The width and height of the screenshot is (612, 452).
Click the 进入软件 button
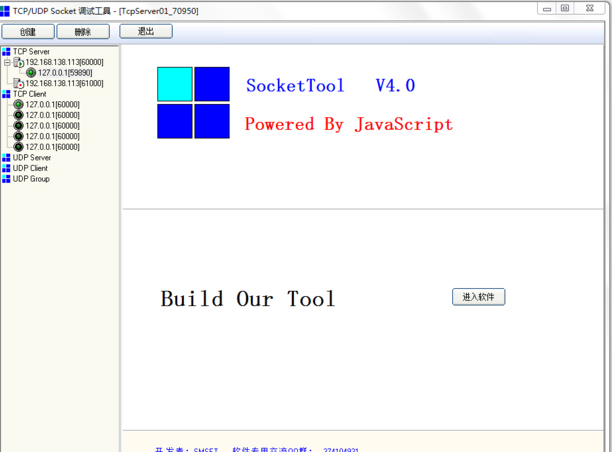pos(479,297)
